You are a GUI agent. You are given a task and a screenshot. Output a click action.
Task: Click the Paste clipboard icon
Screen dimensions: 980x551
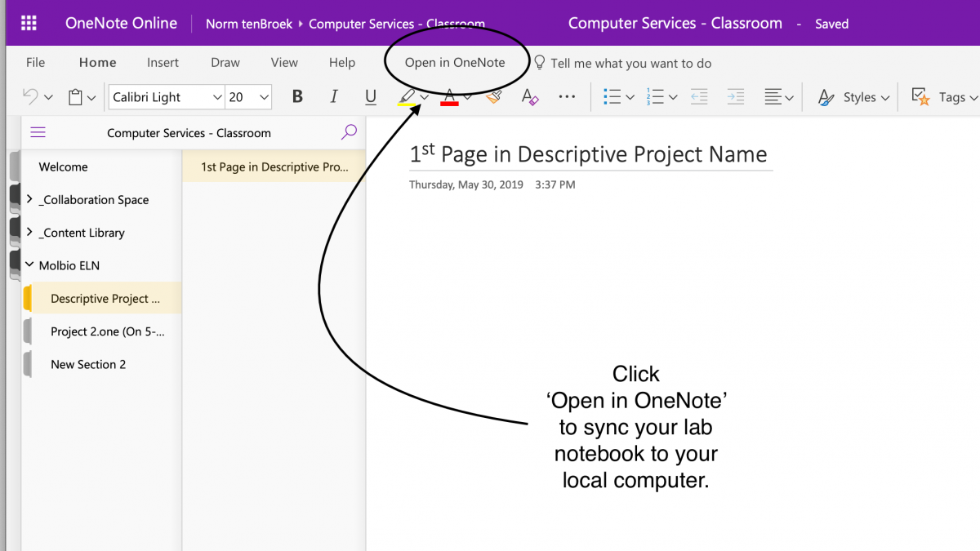76,97
